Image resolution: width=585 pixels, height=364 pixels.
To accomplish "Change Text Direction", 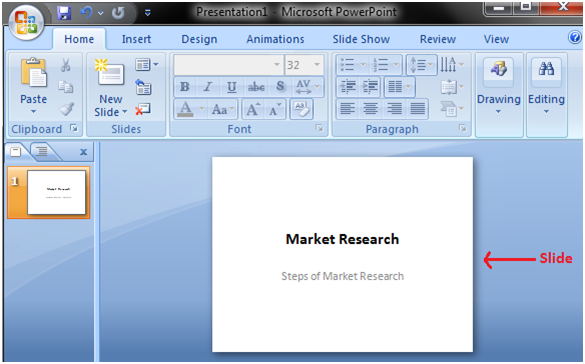I will pos(452,65).
